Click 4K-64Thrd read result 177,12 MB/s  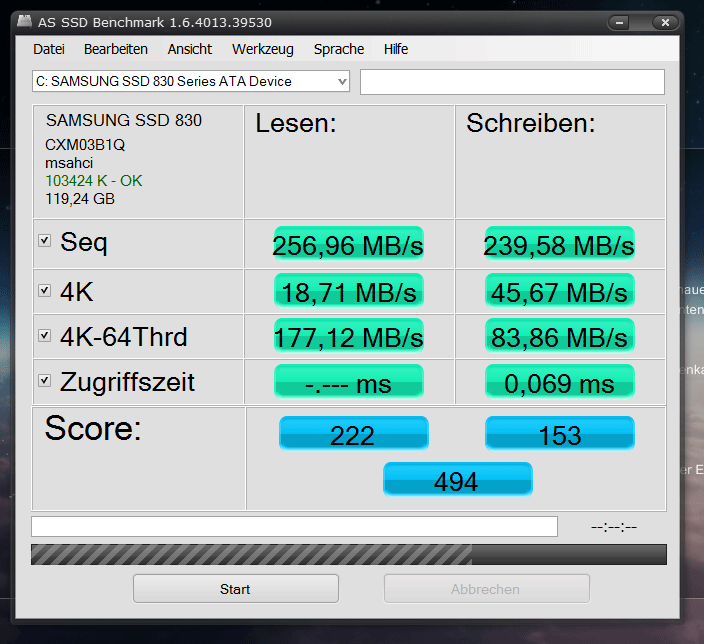coord(348,336)
